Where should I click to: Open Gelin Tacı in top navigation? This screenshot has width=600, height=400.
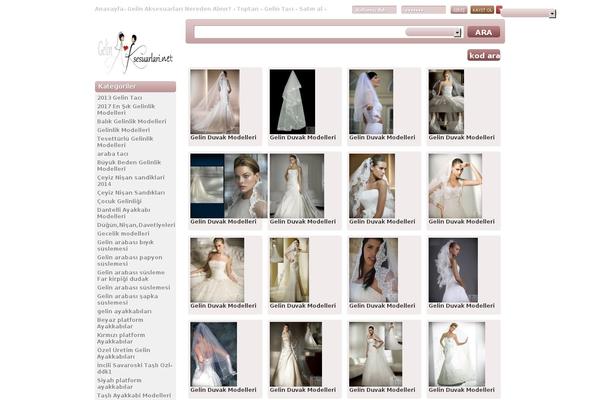click(279, 9)
